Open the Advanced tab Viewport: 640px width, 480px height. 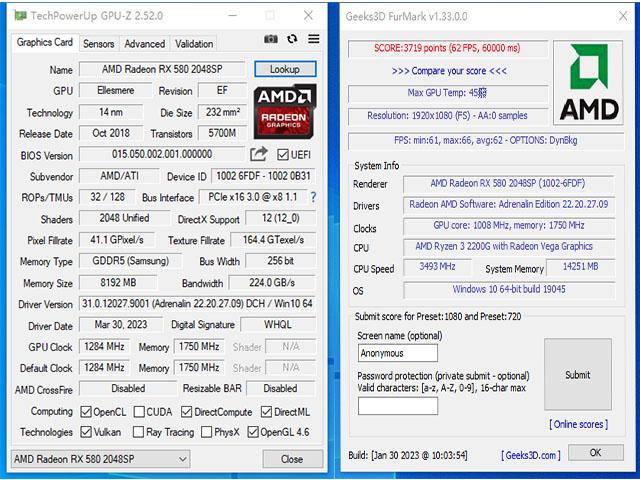[145, 44]
